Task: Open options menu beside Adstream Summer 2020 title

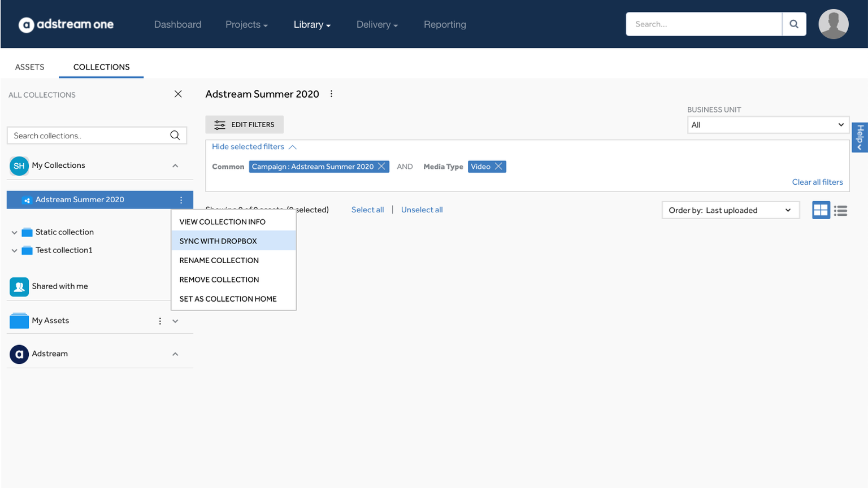Action: [x=331, y=94]
